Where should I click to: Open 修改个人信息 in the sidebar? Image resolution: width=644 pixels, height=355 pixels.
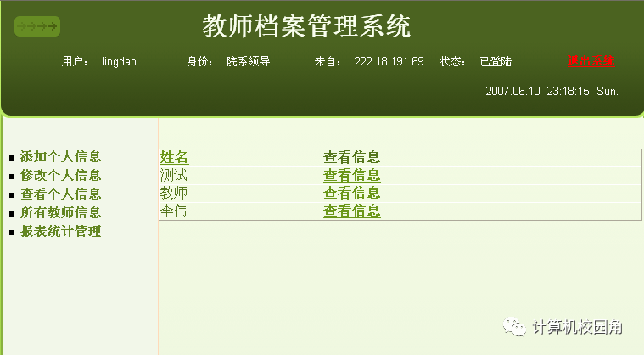pos(61,176)
